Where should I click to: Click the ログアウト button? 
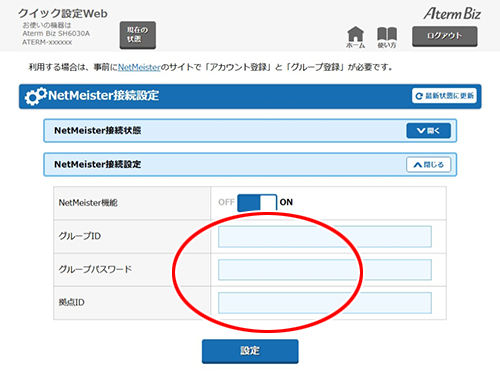(445, 36)
